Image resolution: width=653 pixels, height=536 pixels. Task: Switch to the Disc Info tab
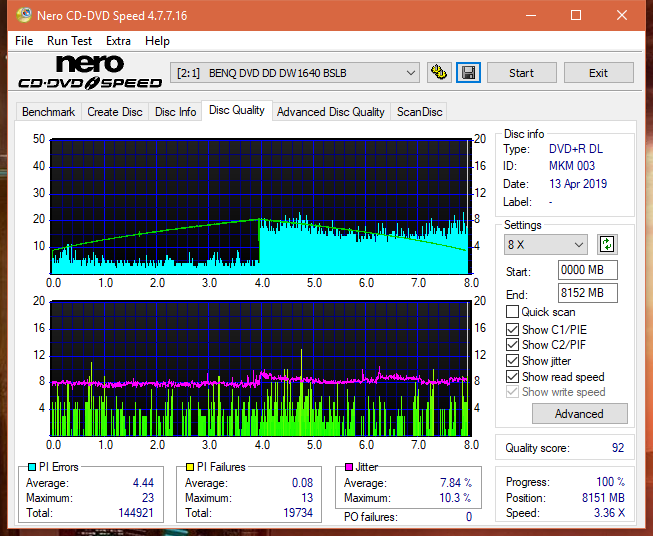pos(175,112)
